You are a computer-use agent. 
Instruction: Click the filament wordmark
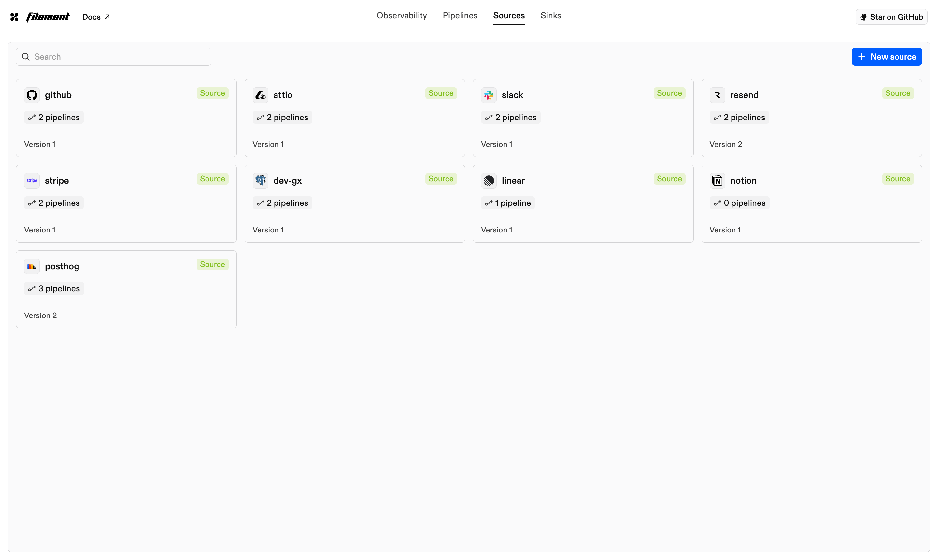(x=48, y=17)
